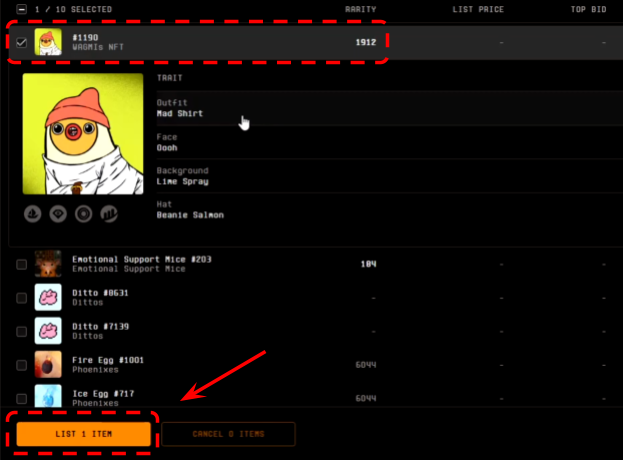
Task: Select the Face Oooh trait row
Action: point(389,142)
